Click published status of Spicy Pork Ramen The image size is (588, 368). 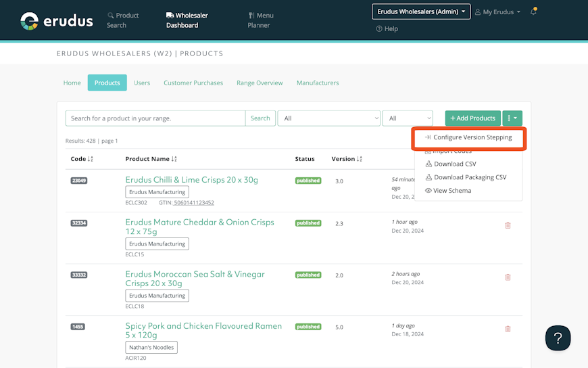[308, 327]
